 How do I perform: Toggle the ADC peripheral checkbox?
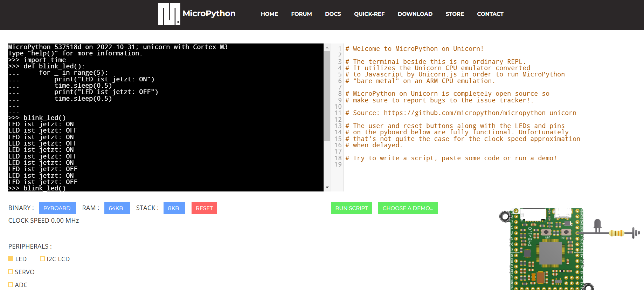tap(11, 285)
